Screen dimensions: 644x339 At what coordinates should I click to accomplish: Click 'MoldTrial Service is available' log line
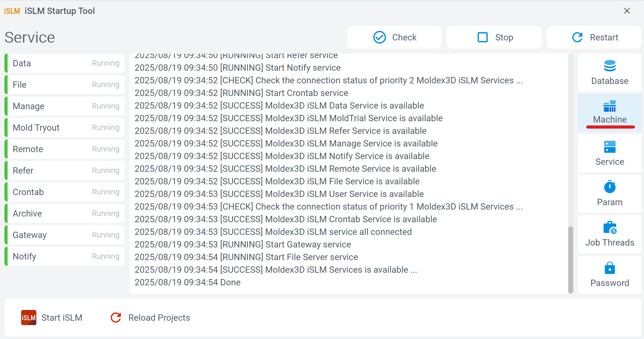tap(289, 118)
